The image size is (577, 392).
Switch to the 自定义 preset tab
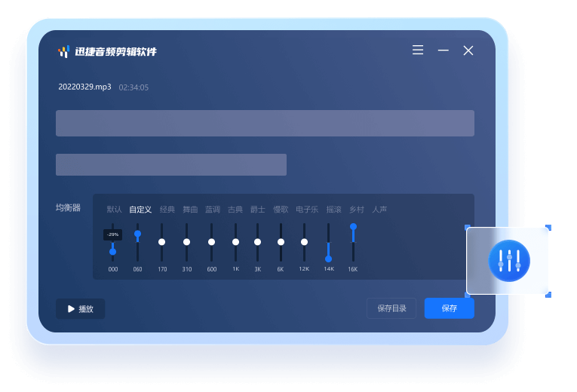point(140,210)
